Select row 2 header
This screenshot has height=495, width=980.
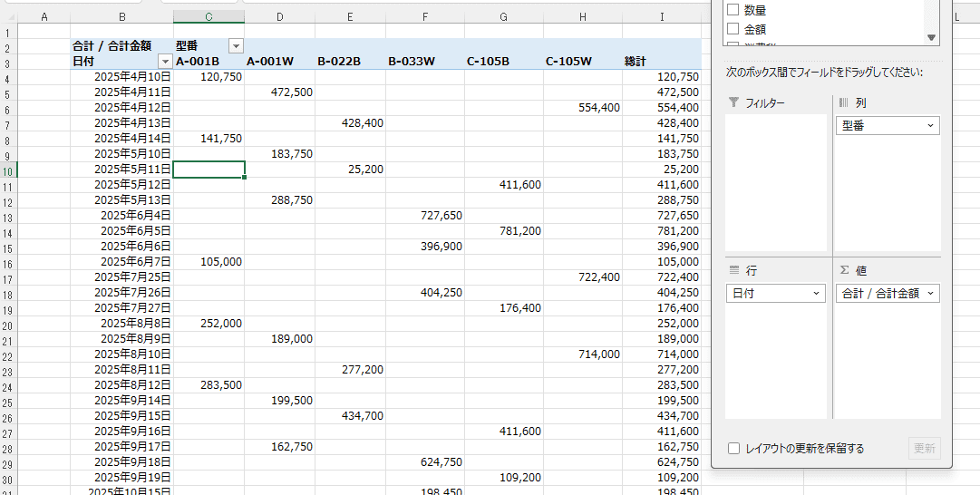click(x=8, y=46)
